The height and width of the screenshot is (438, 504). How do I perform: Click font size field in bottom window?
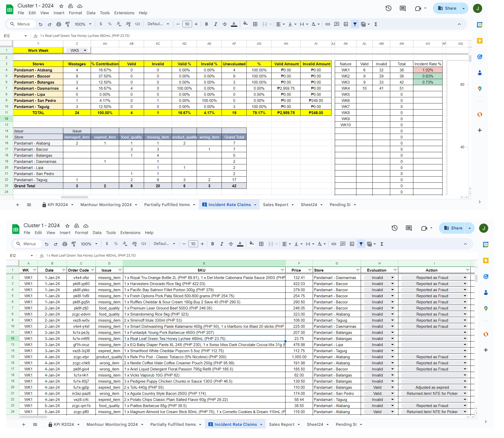[193, 244]
